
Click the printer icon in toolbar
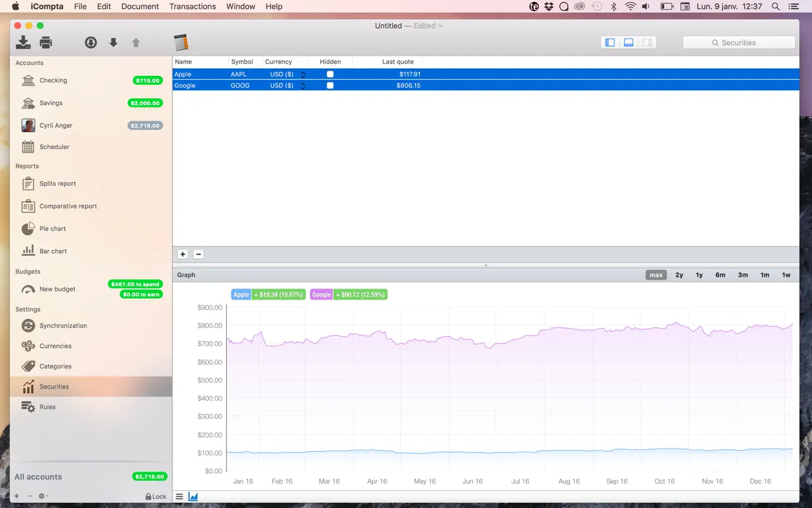(x=45, y=42)
